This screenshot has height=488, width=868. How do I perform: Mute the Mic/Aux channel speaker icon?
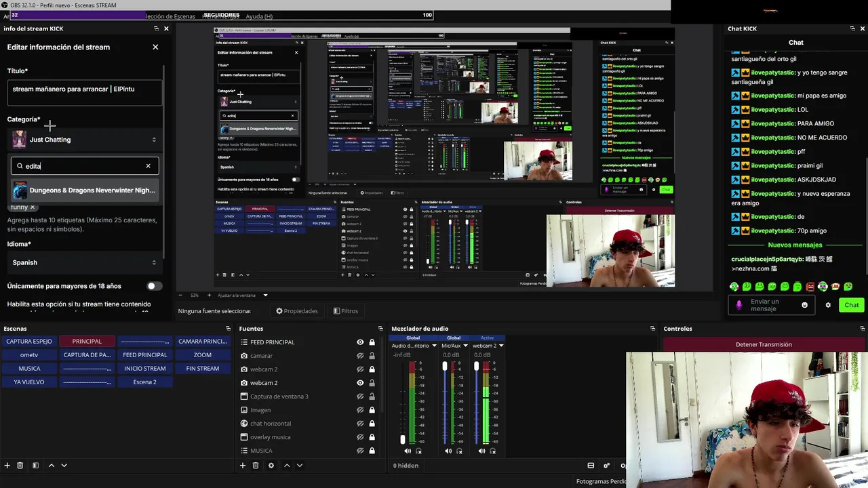pos(448,451)
